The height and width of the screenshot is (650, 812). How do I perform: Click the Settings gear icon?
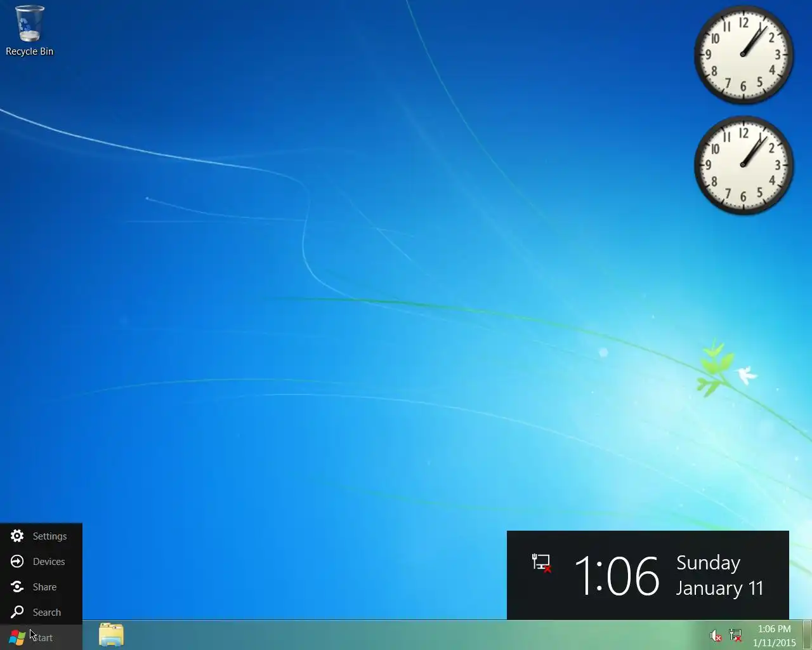click(x=17, y=536)
